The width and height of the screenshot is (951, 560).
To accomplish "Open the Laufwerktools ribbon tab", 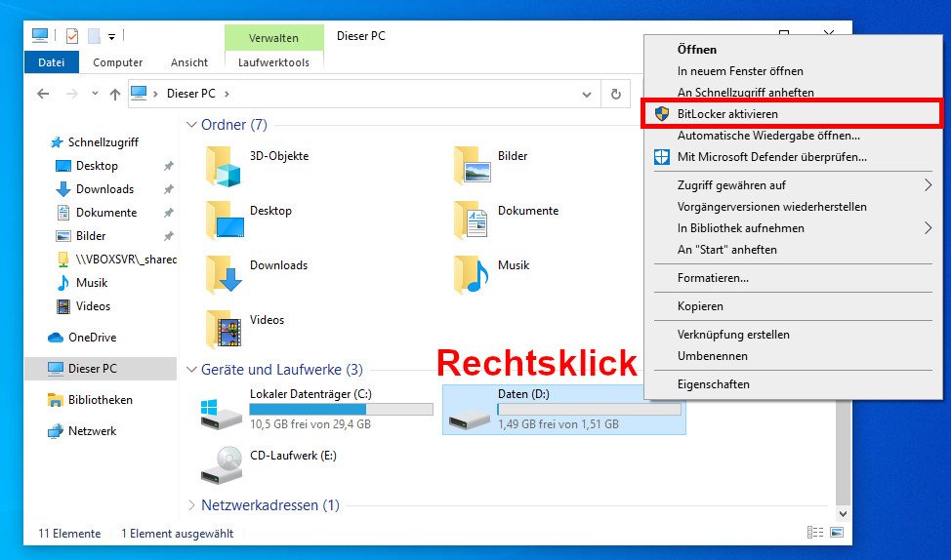I will point(273,62).
